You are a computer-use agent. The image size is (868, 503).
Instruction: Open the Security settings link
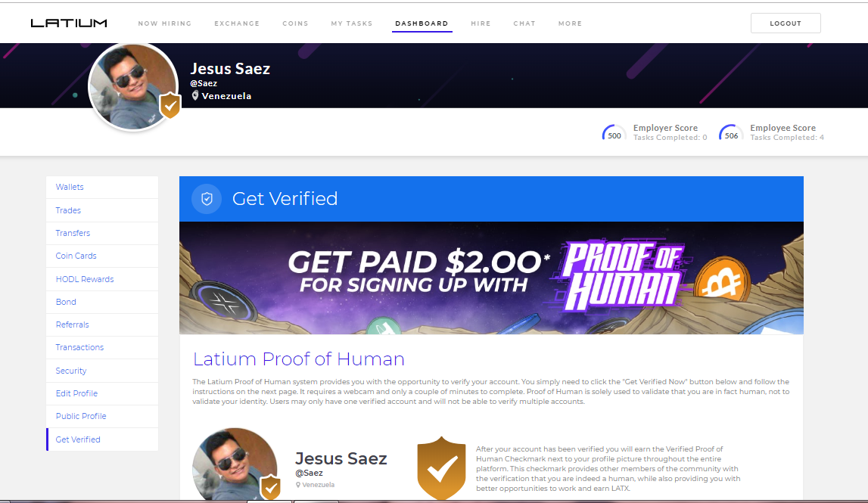click(x=102, y=371)
